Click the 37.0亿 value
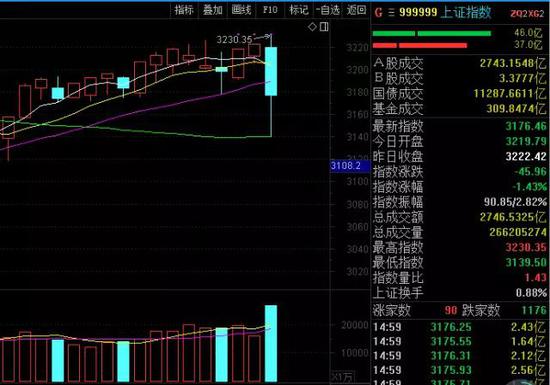Viewport: 550px width, 385px height. [528, 45]
